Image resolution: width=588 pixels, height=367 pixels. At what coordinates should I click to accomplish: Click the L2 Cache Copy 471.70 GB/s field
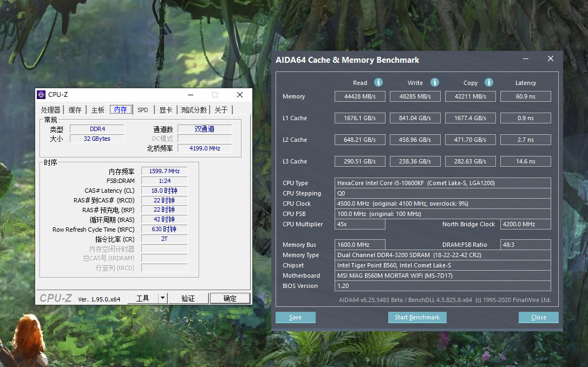(471, 140)
